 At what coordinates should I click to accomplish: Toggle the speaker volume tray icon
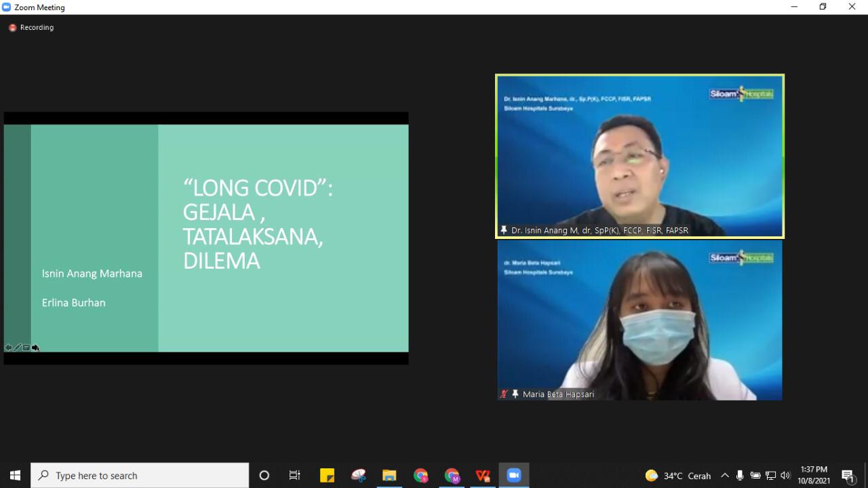coord(785,475)
